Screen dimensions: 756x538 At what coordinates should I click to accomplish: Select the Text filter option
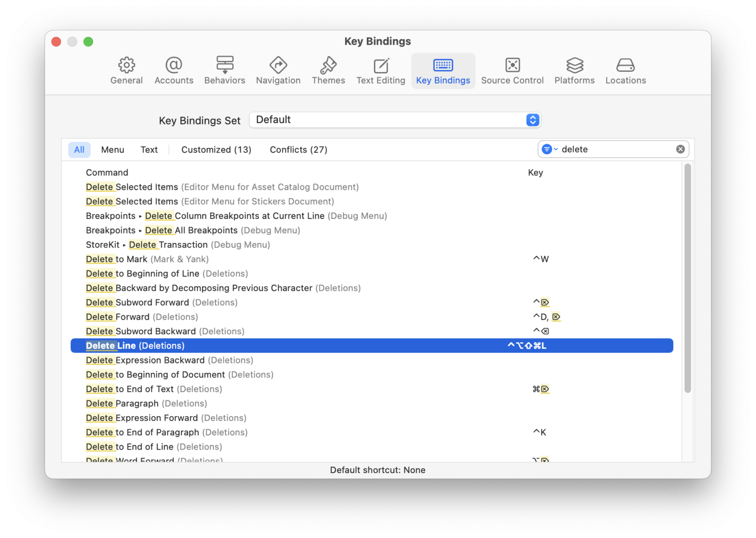pos(149,149)
